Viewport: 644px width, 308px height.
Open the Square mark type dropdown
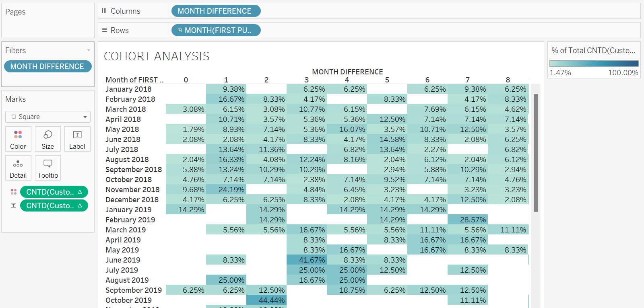click(x=85, y=117)
